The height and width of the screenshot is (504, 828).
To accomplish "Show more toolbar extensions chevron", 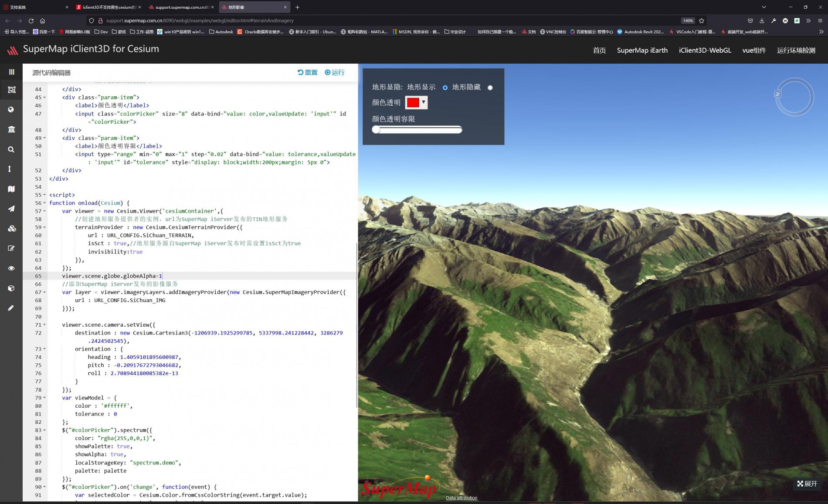I will 808,20.
